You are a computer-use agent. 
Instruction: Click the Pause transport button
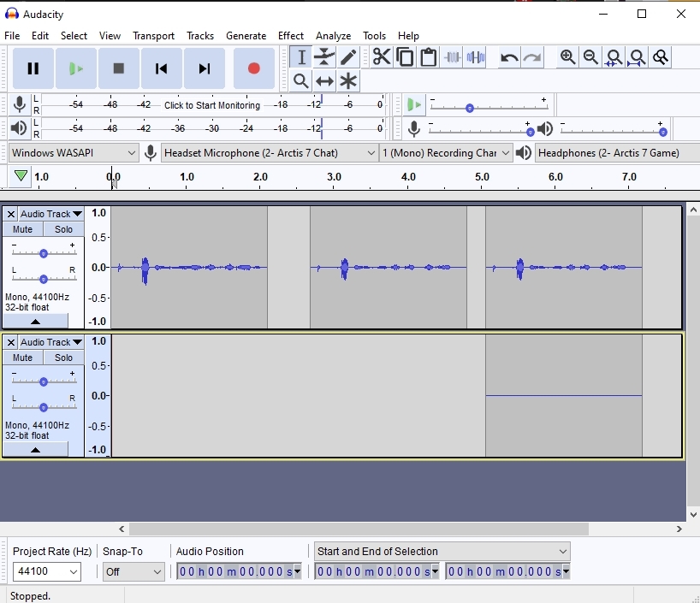click(x=33, y=68)
